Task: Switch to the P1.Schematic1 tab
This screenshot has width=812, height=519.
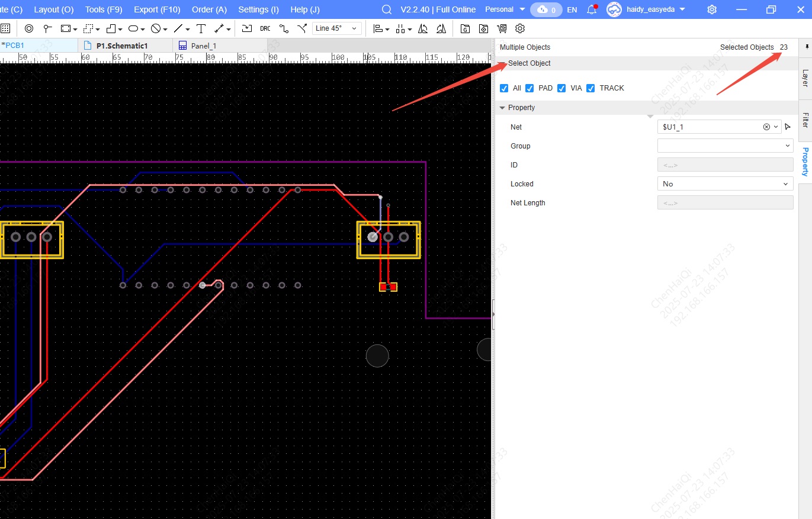Action: (121, 46)
